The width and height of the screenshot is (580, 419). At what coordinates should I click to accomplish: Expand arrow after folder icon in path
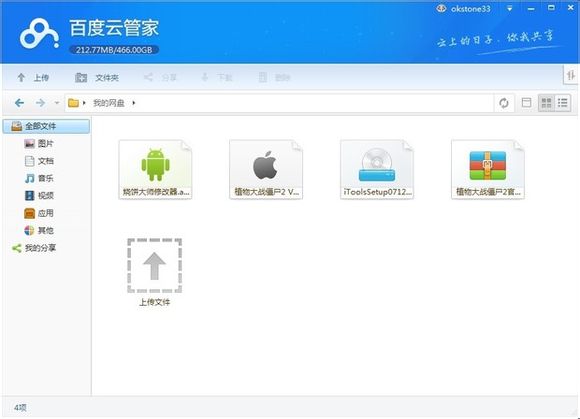coord(84,103)
